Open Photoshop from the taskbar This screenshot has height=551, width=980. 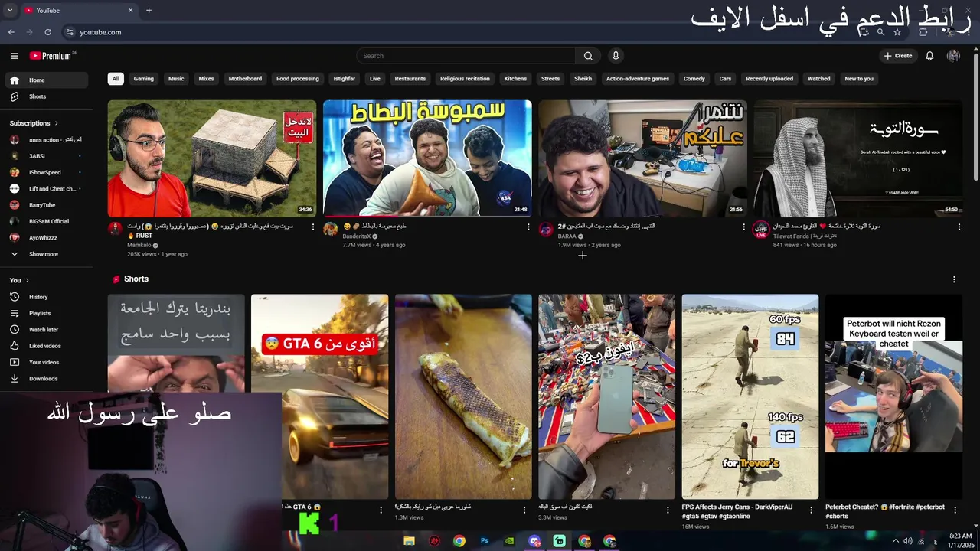484,541
